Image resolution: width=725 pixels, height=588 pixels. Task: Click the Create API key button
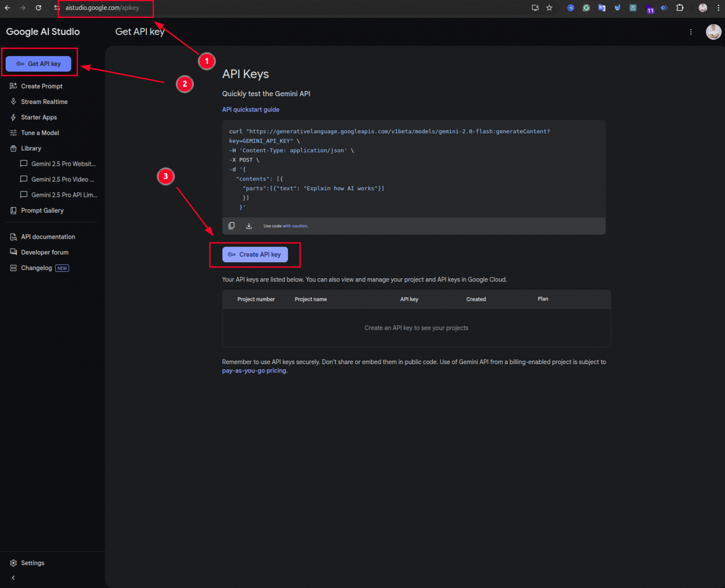tap(255, 255)
